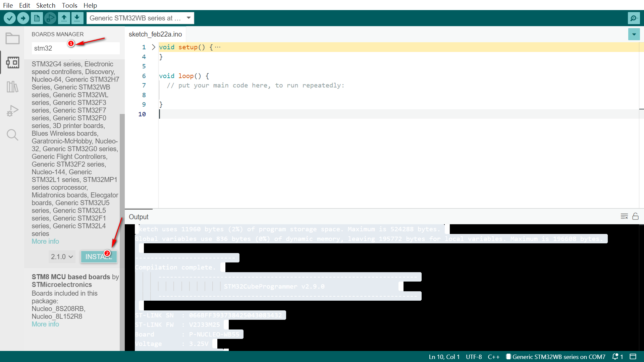Start debugging with the debug icon
The image size is (644, 362).
[x=50, y=18]
